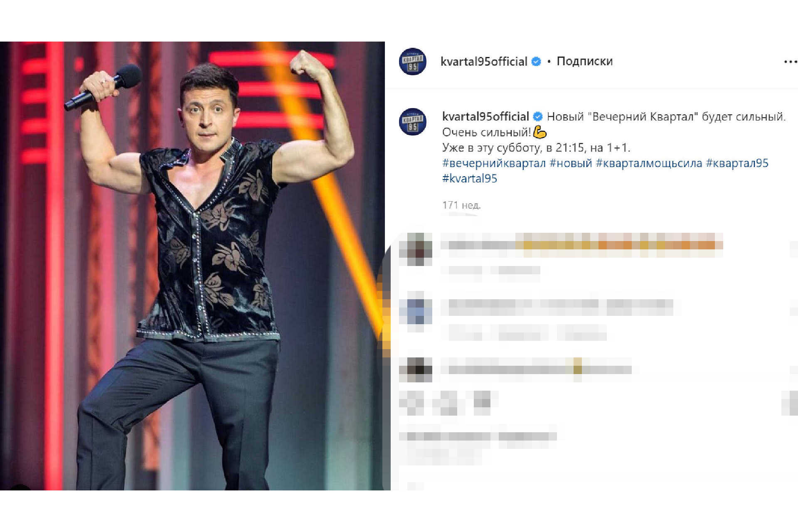This screenshot has height=532, width=798.
Task: Click the verified badge in the caption line
Action: tap(538, 117)
